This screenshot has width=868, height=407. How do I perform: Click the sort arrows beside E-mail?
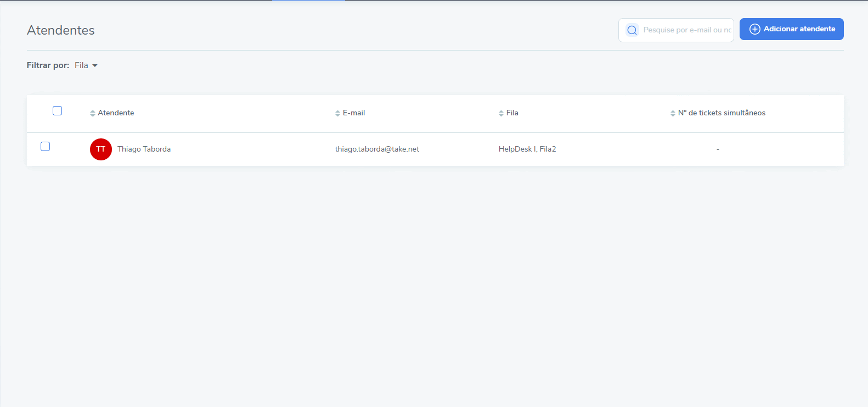click(337, 113)
